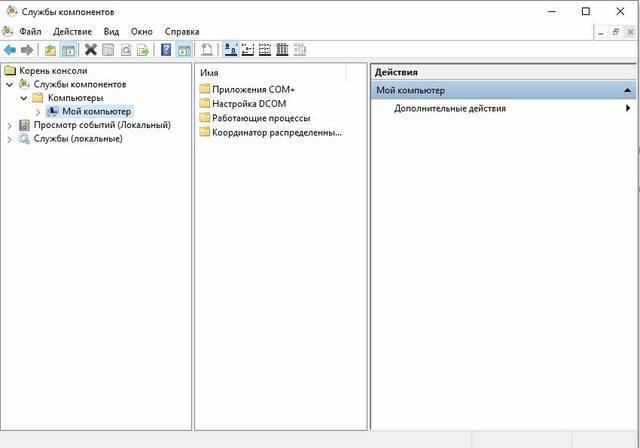640x448 pixels.
Task: Select Просмотр событий (Локальный) node
Action: (102, 125)
